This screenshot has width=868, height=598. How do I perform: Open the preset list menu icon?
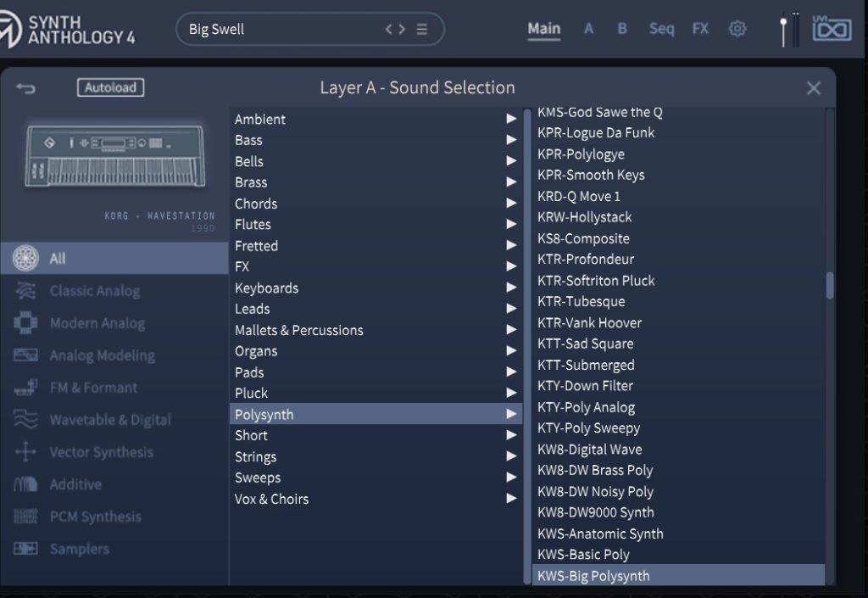pos(422,29)
